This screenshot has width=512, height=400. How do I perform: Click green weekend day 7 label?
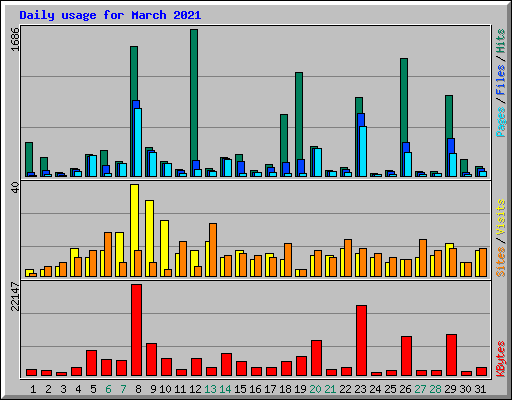[123, 389]
